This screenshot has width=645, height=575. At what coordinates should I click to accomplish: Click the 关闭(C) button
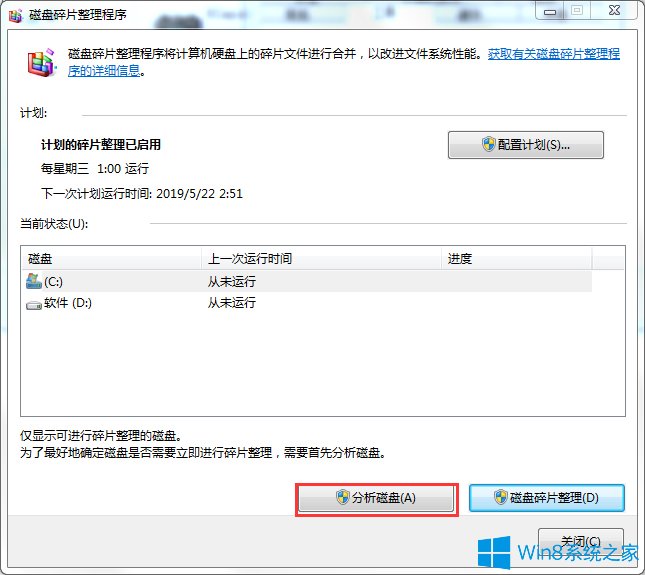(581, 541)
